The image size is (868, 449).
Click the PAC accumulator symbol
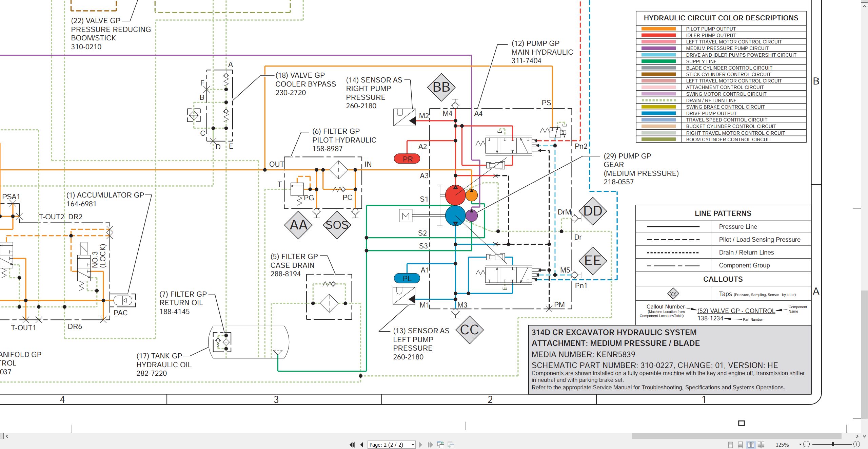click(x=123, y=300)
